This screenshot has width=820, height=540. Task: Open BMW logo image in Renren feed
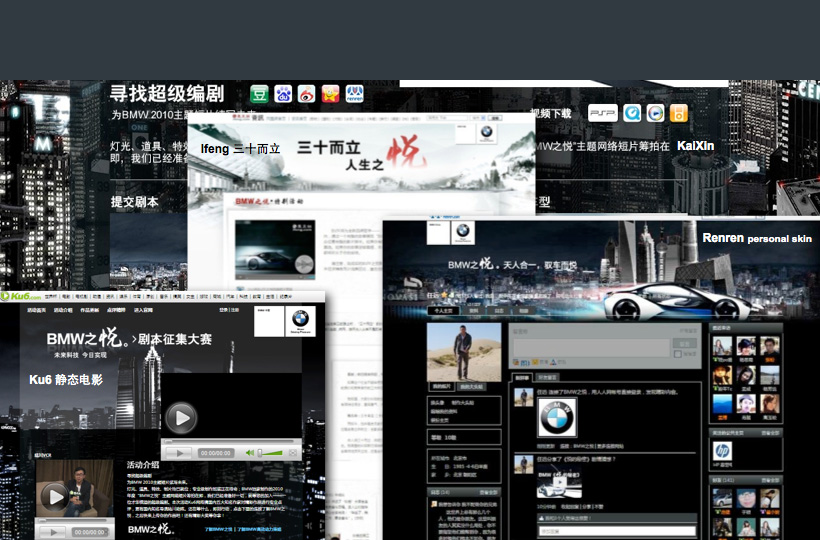[x=557, y=417]
